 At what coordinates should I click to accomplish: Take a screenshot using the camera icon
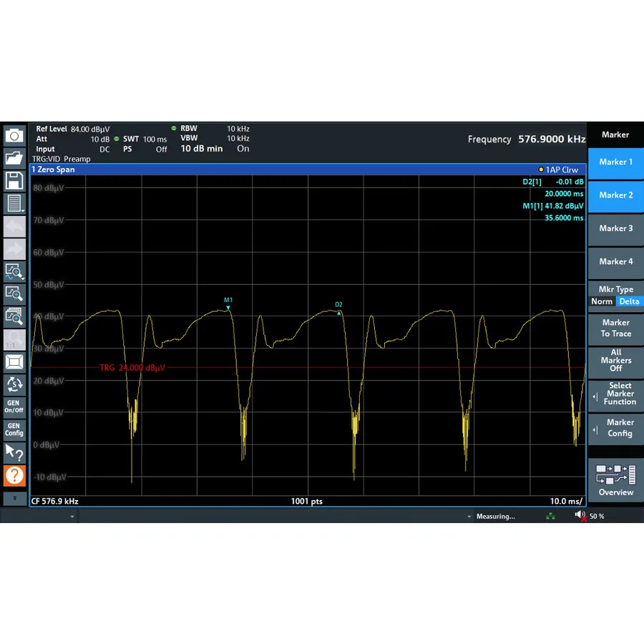(15, 135)
